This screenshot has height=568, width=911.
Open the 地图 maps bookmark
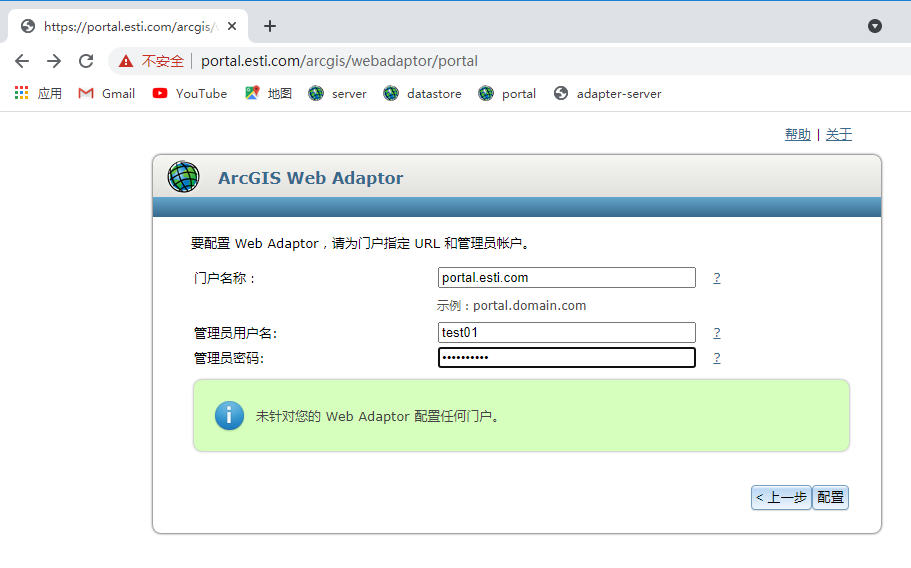[268, 94]
